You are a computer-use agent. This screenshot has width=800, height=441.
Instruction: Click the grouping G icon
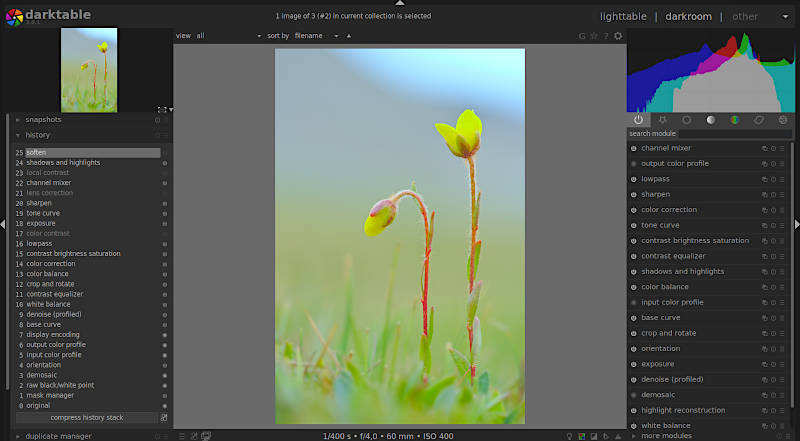click(582, 36)
